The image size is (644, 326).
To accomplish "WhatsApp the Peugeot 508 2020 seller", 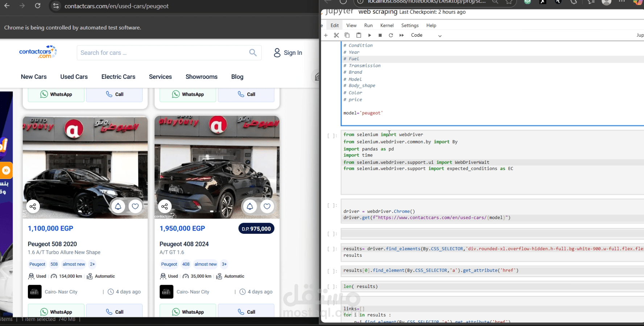I will pyautogui.click(x=56, y=311).
